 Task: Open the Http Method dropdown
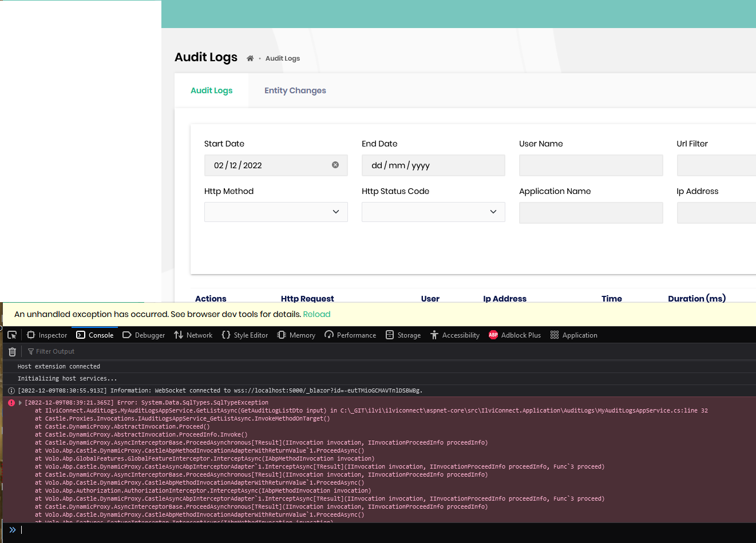276,212
